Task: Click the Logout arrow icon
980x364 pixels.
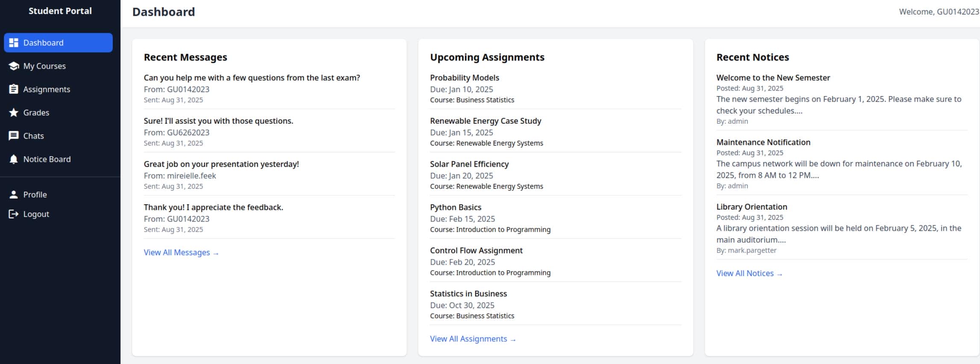Action: pyautogui.click(x=14, y=214)
